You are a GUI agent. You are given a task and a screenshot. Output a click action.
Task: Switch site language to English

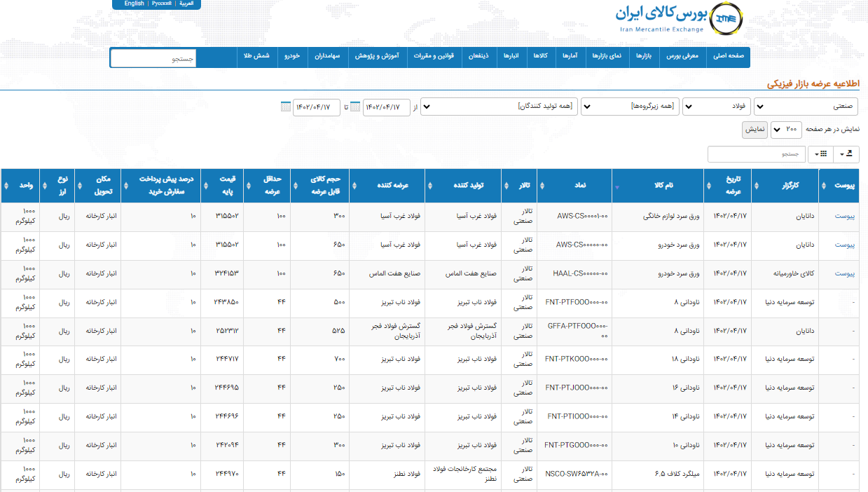[x=134, y=4]
